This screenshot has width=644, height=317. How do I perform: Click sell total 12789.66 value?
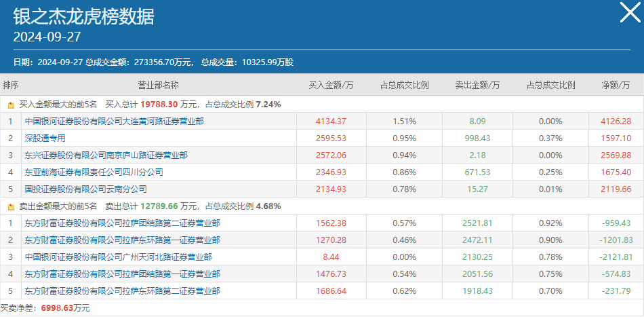159,206
